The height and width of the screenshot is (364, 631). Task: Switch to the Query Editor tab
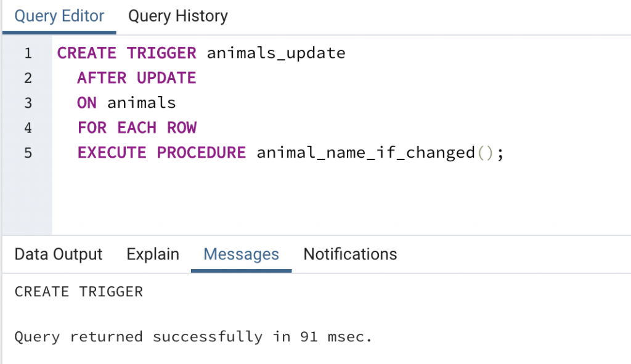pyautogui.click(x=59, y=16)
